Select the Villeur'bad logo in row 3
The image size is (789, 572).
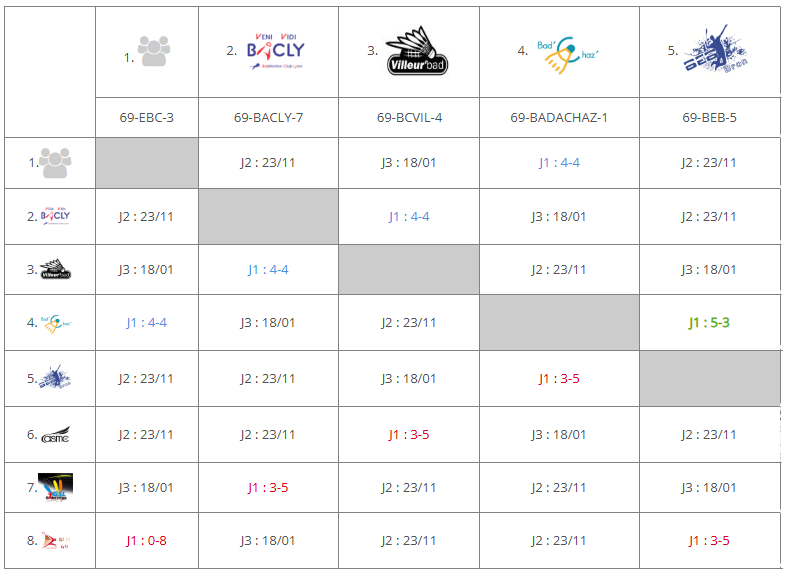tap(56, 269)
